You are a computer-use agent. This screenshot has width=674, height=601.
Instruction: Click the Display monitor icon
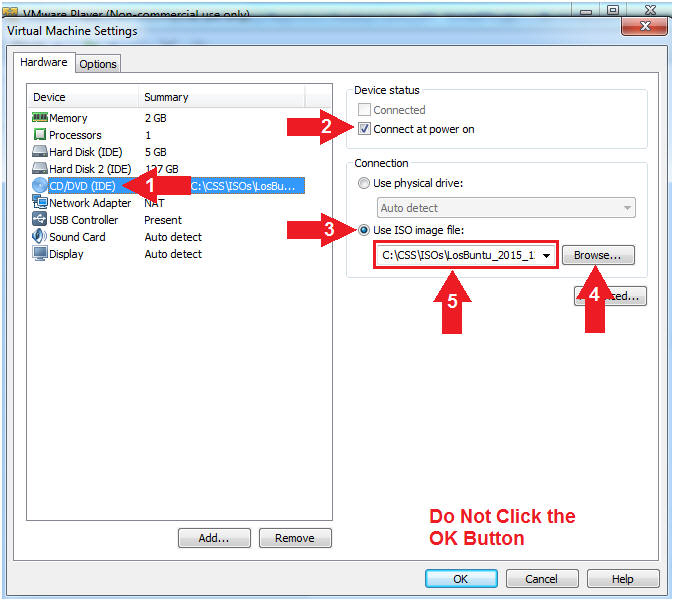click(x=40, y=253)
